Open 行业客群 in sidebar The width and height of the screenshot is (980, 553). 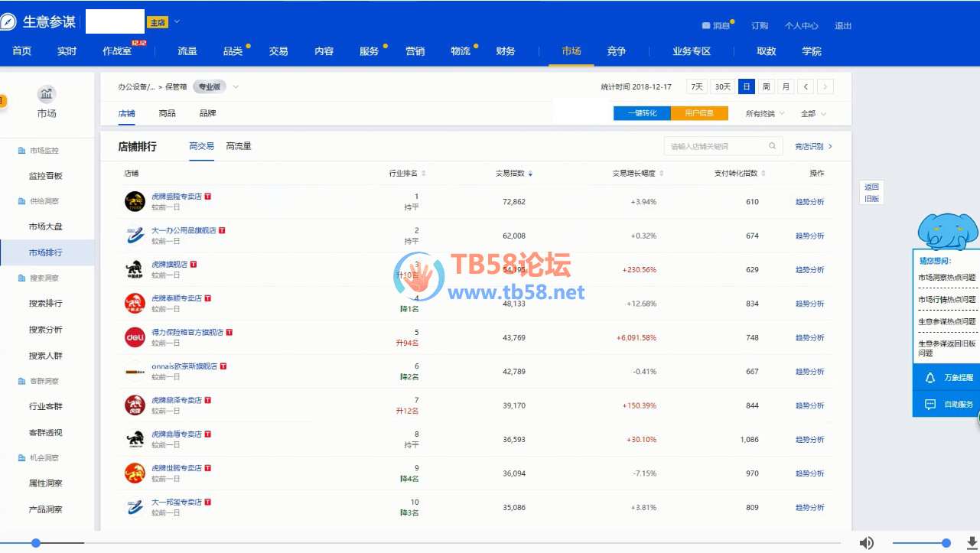[46, 407]
